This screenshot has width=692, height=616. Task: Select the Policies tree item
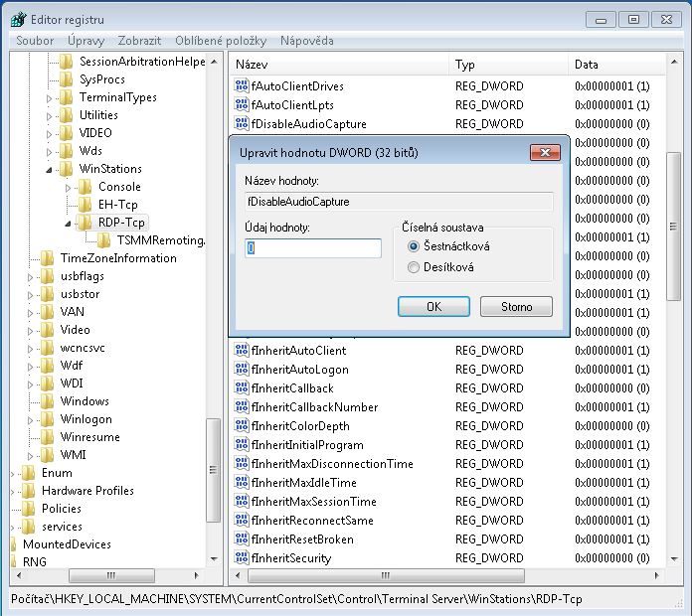click(62, 509)
